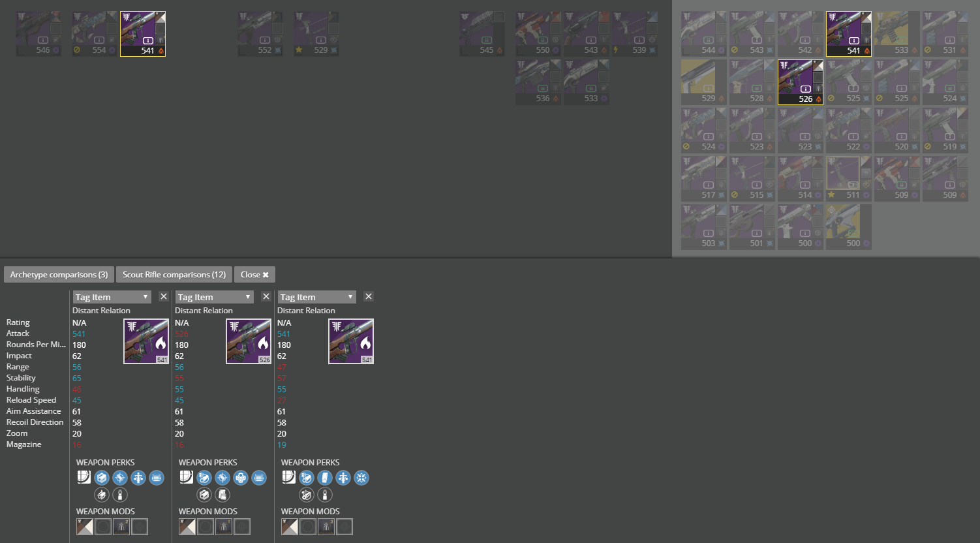Select the 501 power vault weapon tile
The height and width of the screenshot is (543, 980).
[x=752, y=227]
